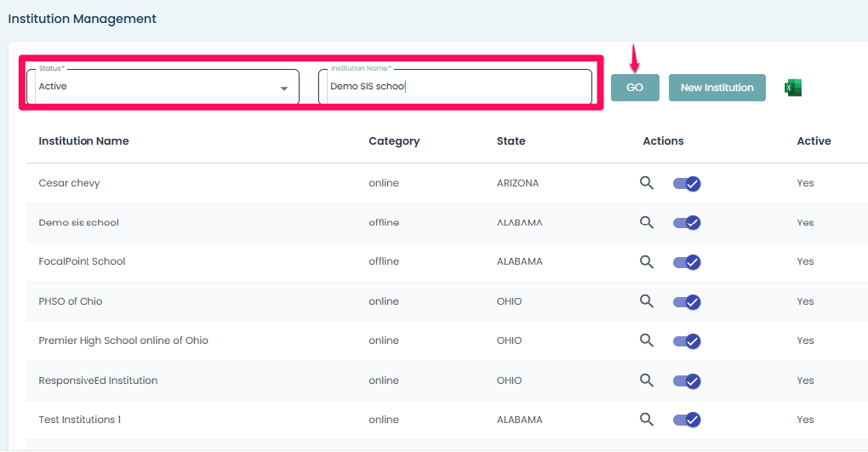View details for Cesar chevy institution
This screenshot has width=868, height=452.
coord(647,183)
